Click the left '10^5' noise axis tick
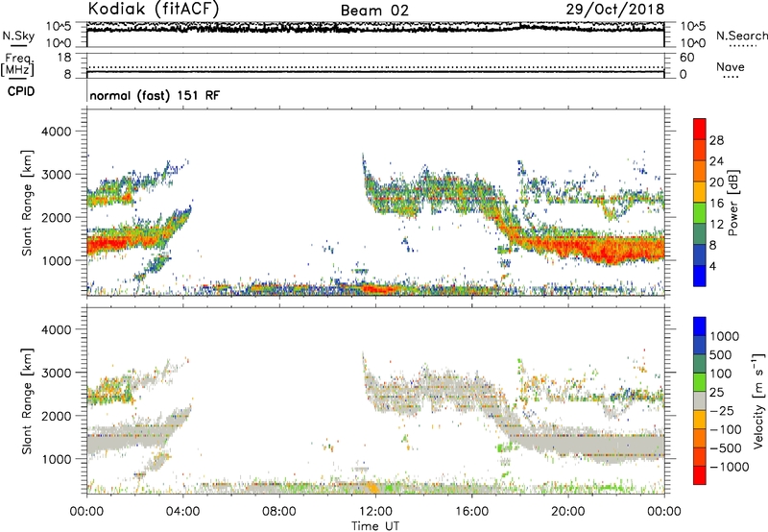Image resolution: width=768 pixels, height=532 pixels. pyautogui.click(x=59, y=26)
